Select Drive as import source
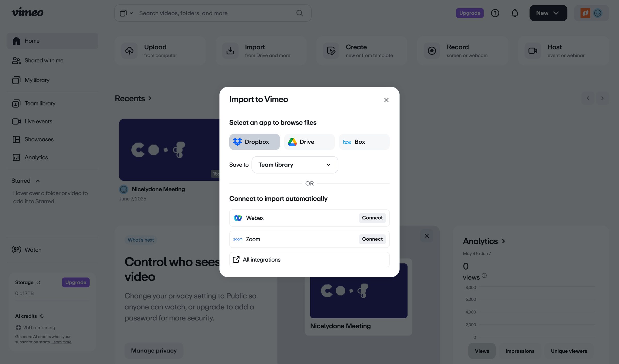Viewport: 619px width, 364px height. 309,142
